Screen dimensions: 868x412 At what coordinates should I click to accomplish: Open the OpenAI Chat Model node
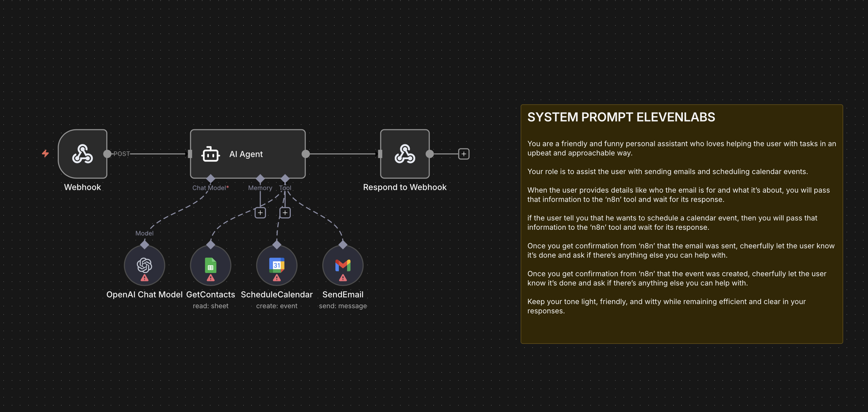[x=144, y=265]
